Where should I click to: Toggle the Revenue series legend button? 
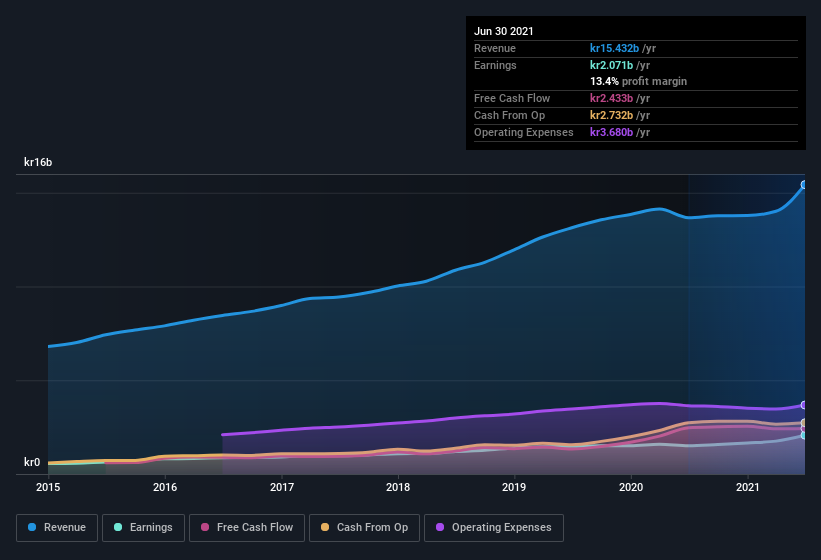[57, 528]
